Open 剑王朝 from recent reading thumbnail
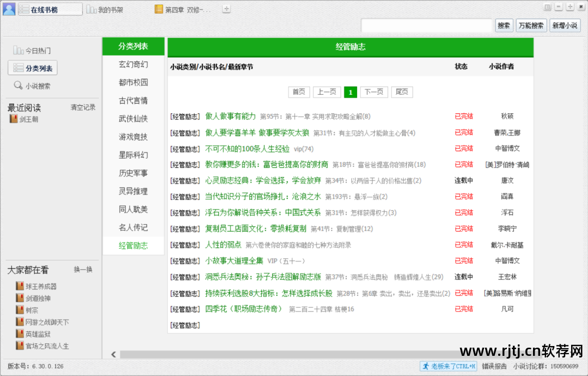Screen dimensions: 588x376 pyautogui.click(x=15, y=119)
